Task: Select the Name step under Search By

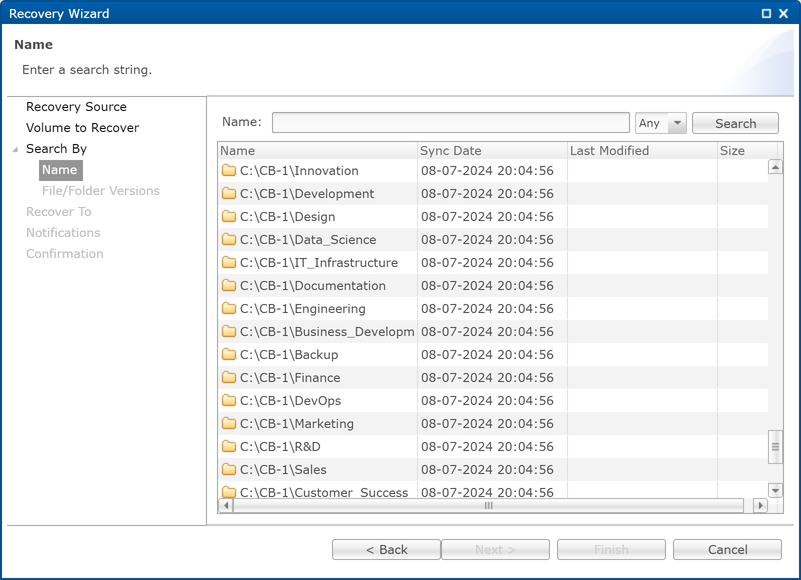Action: 60,170
